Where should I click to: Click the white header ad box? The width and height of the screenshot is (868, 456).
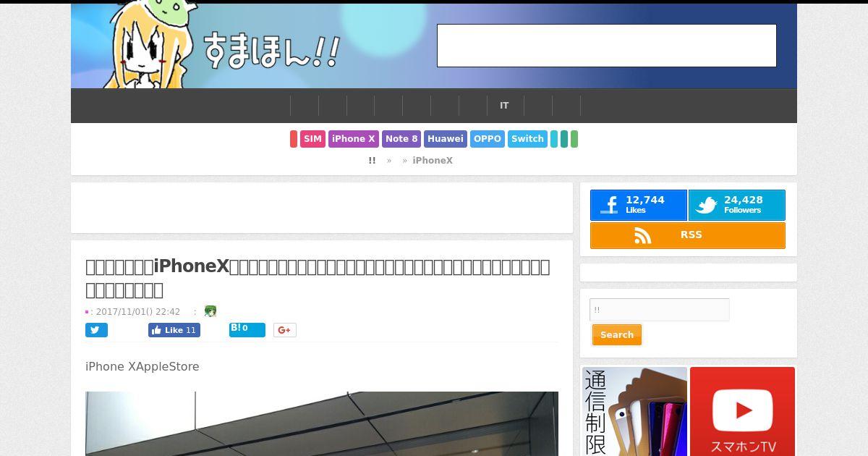tap(607, 46)
